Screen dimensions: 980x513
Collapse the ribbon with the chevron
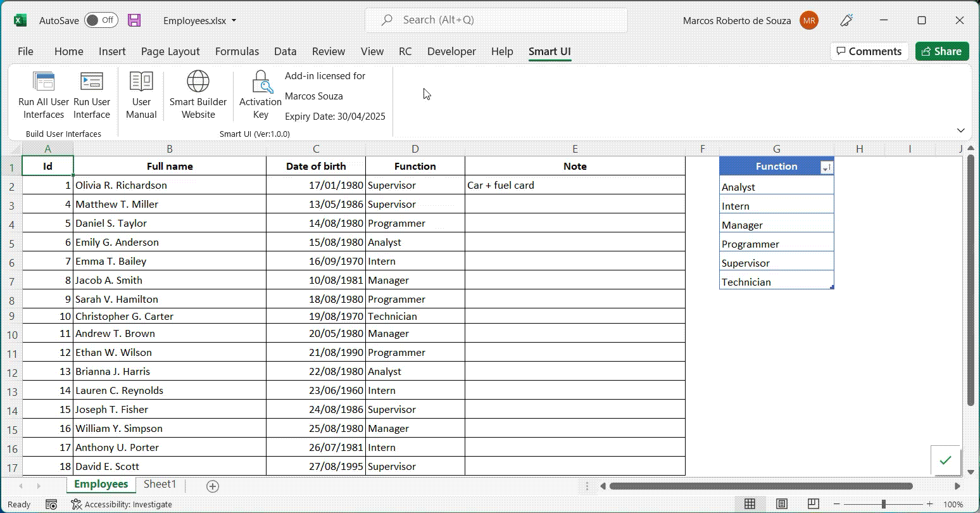[961, 129]
